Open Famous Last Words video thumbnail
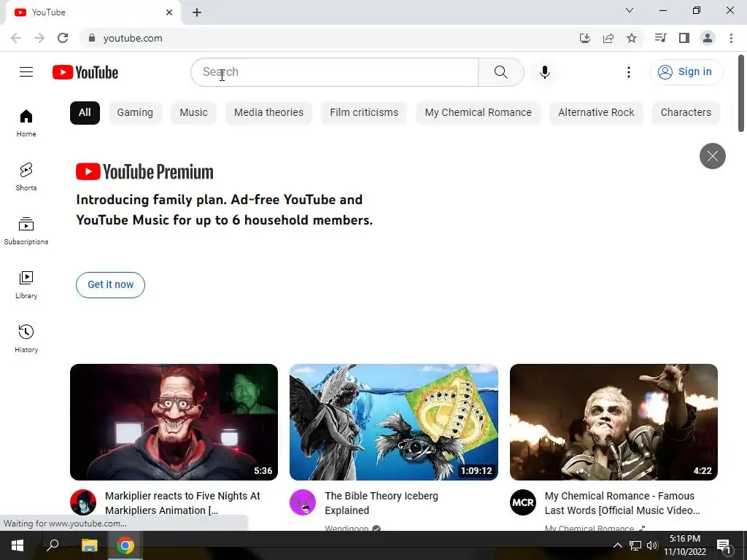747x560 pixels. [x=614, y=422]
